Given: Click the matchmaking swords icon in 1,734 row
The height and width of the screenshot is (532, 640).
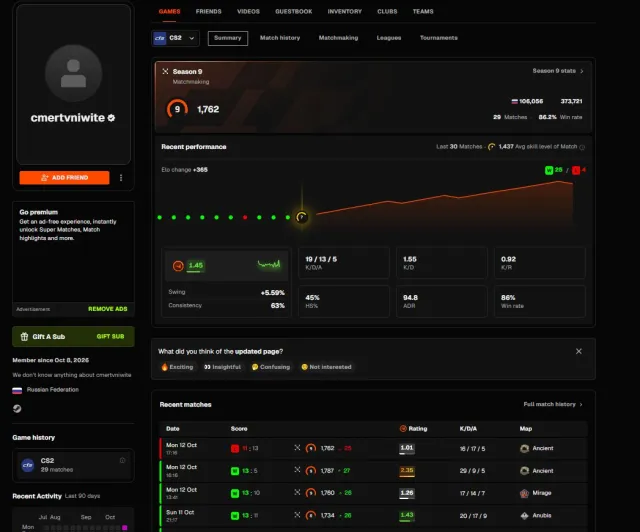Looking at the screenshot, I should point(297,515).
